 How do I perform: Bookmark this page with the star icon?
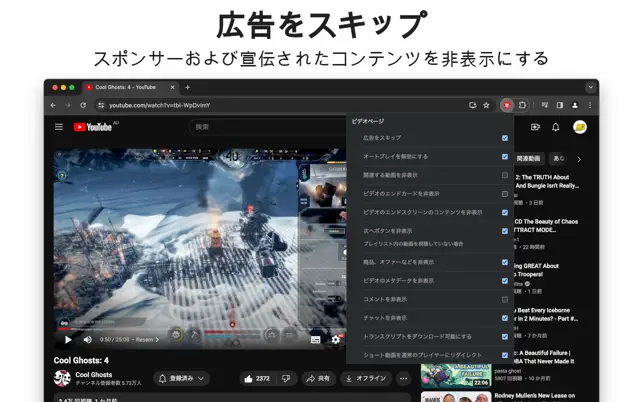pyautogui.click(x=486, y=105)
